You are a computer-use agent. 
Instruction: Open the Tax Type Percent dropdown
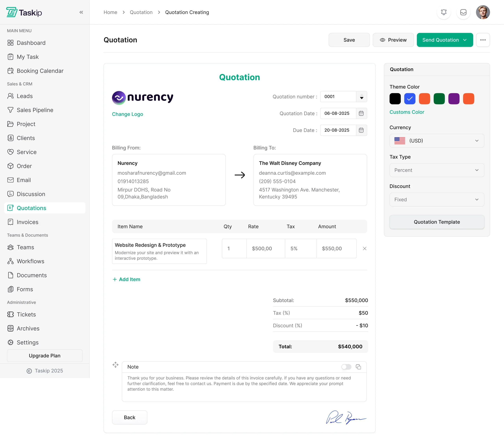pyautogui.click(x=436, y=170)
